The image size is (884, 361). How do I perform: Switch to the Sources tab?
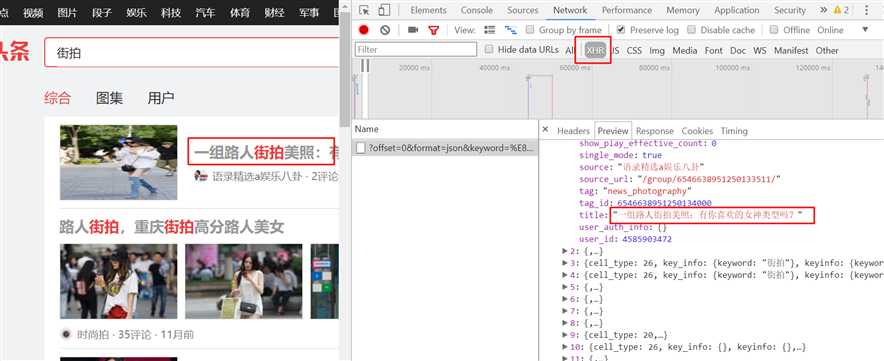[523, 10]
